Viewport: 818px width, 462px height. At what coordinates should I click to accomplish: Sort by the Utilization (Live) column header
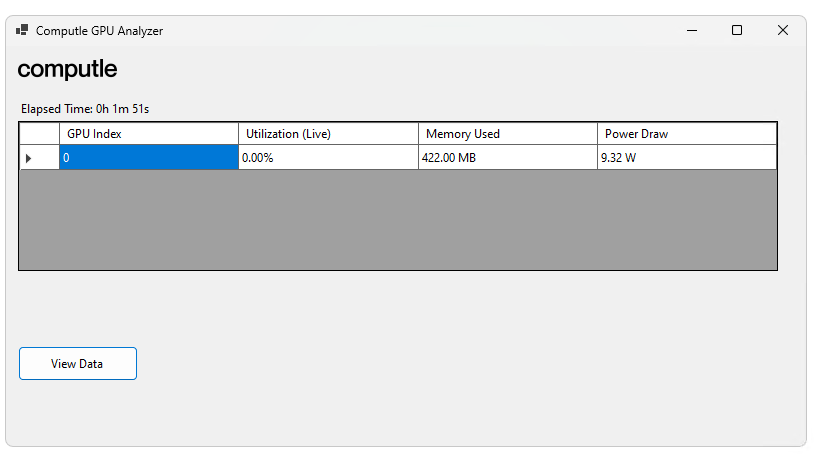click(x=328, y=134)
